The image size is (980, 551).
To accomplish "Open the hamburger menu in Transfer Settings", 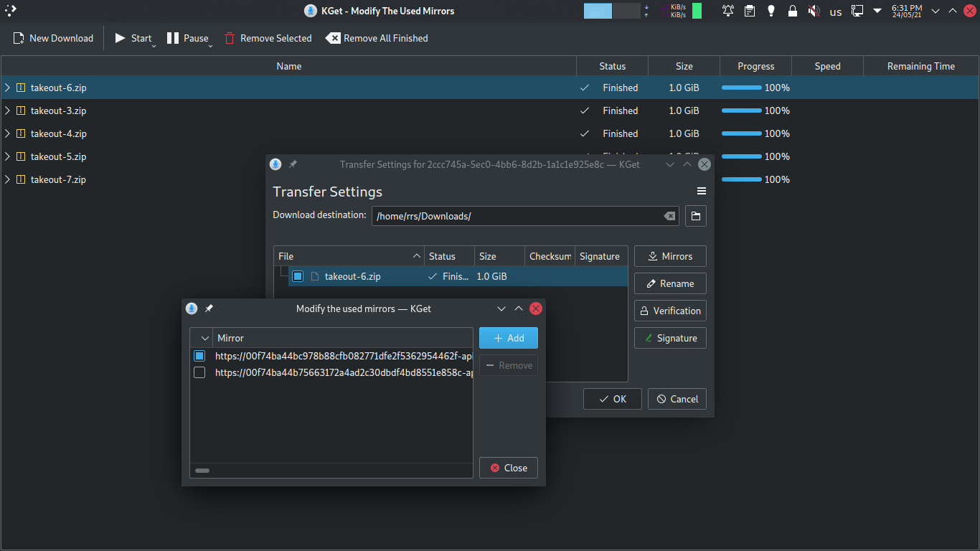I will 702,191.
